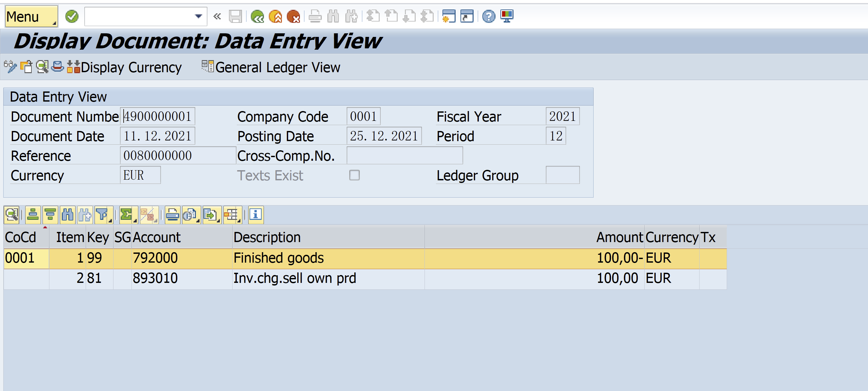
Task: Toggle the Texts Exist checkbox
Action: (x=354, y=175)
